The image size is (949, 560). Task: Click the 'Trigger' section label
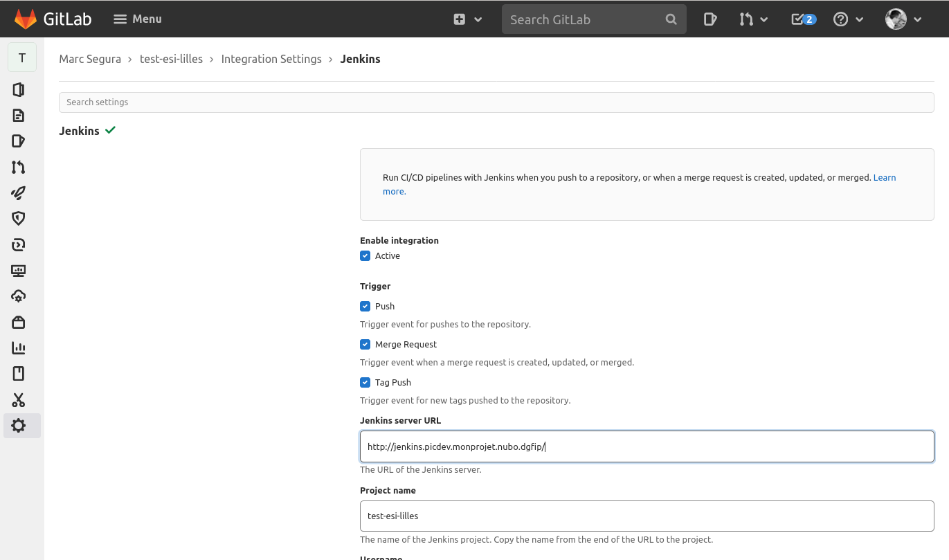point(375,286)
